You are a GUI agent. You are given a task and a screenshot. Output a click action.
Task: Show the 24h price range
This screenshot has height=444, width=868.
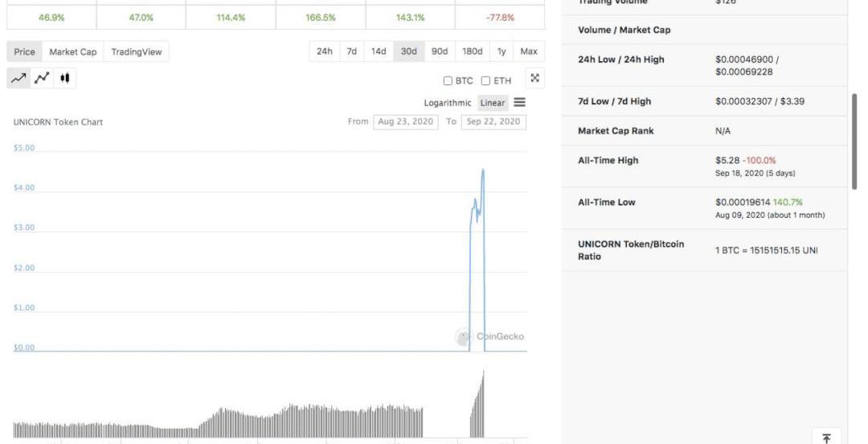click(324, 51)
